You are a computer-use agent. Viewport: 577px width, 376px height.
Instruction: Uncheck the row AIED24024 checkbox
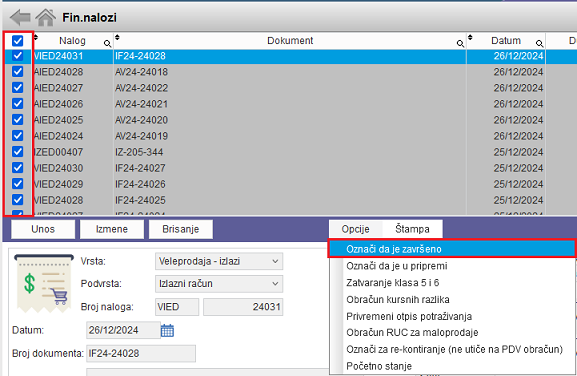[x=18, y=136]
